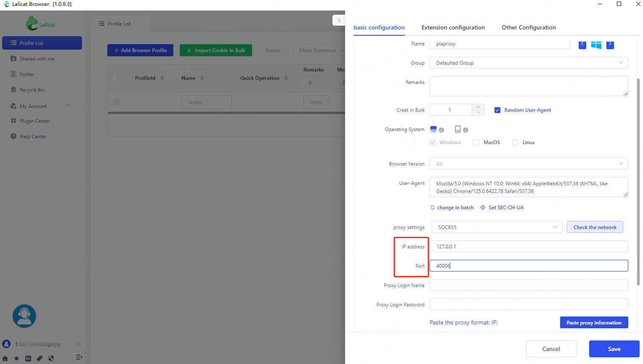Image resolution: width=643 pixels, height=364 pixels.
Task: Click the next icon arrow beside Name
Action: point(610,44)
